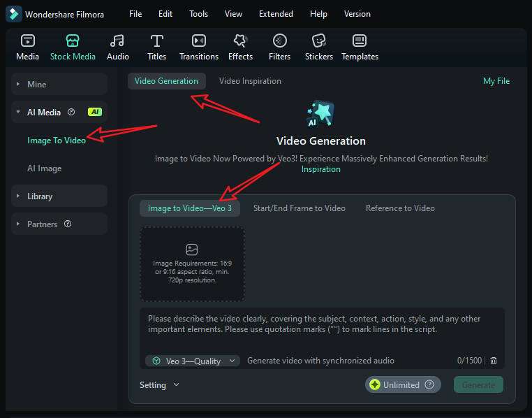532x418 pixels.
Task: Select AI Image in sidebar
Action: click(x=45, y=168)
